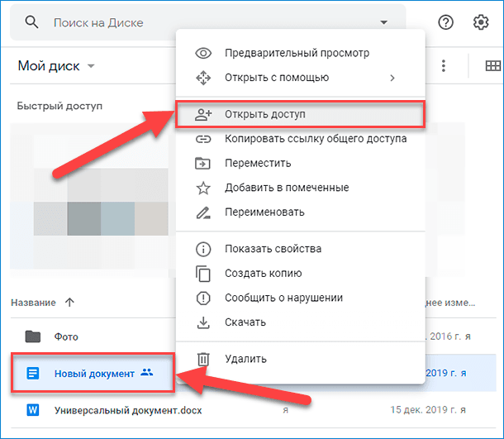Choose Добавить в помеченные
Viewport: 504px width, 439px height.
point(300,188)
